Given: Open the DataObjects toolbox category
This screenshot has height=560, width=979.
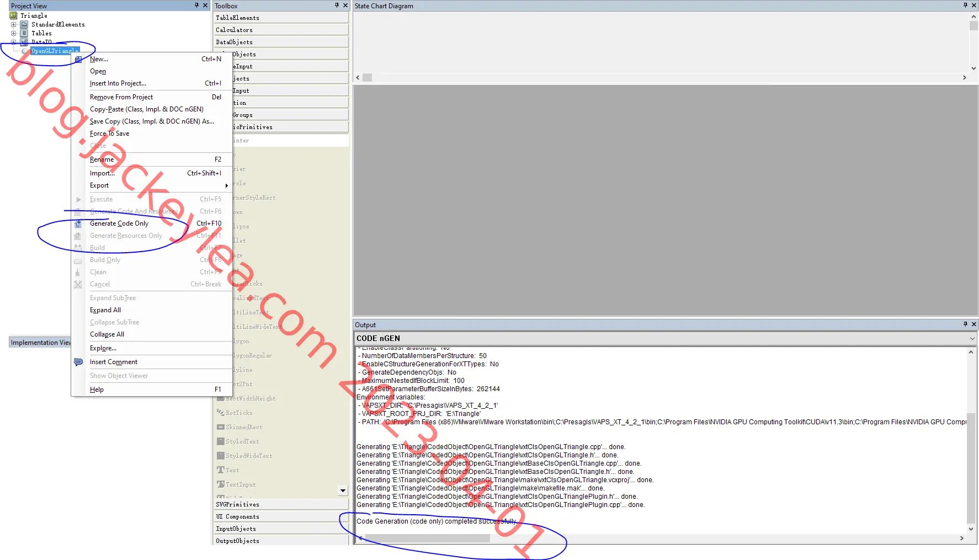Looking at the screenshot, I should [281, 42].
